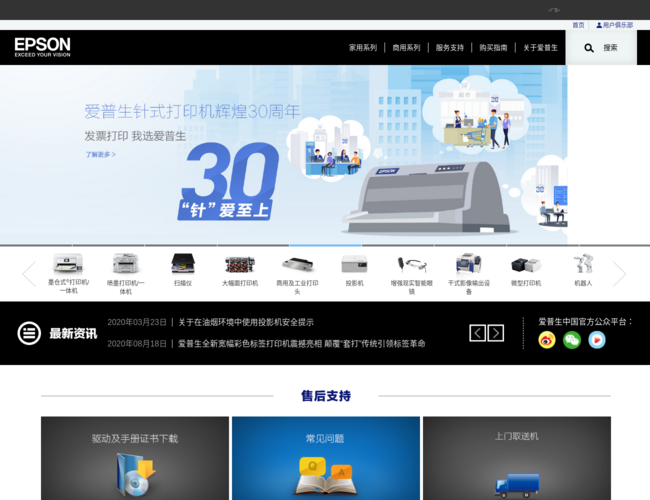
Task: Open the search magnifier icon
Action: [x=589, y=48]
